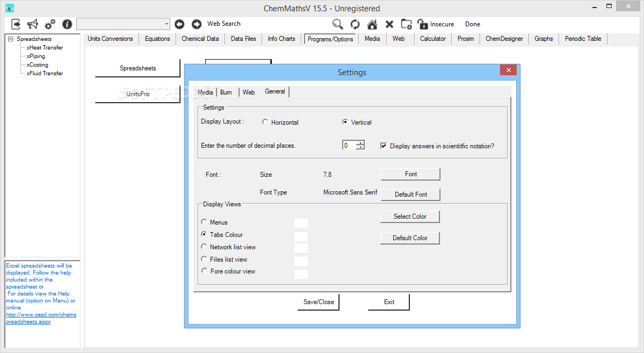Open the Chemical Data tab
This screenshot has width=644, height=353.
click(200, 39)
